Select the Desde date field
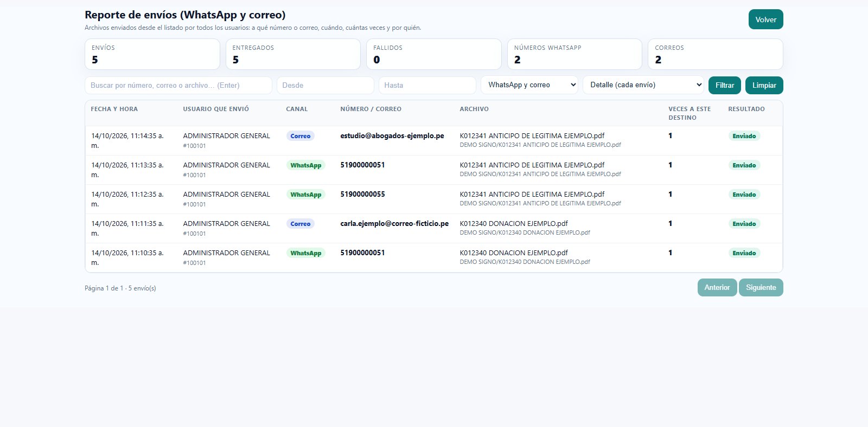 (325, 85)
